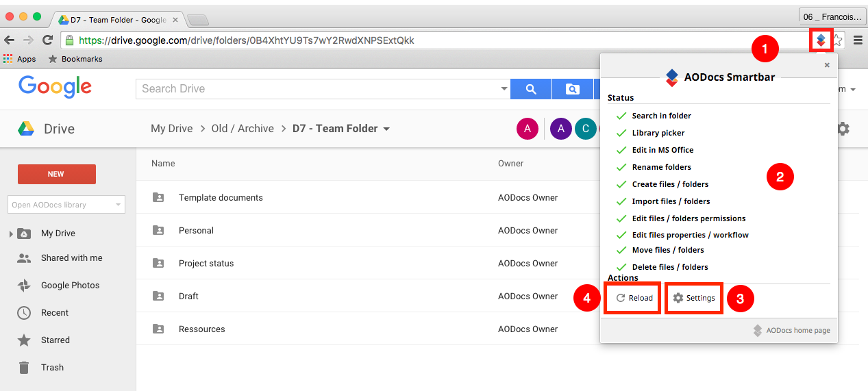The image size is (868, 391).
Task: Select My Drive in the sidebar
Action: click(x=58, y=234)
